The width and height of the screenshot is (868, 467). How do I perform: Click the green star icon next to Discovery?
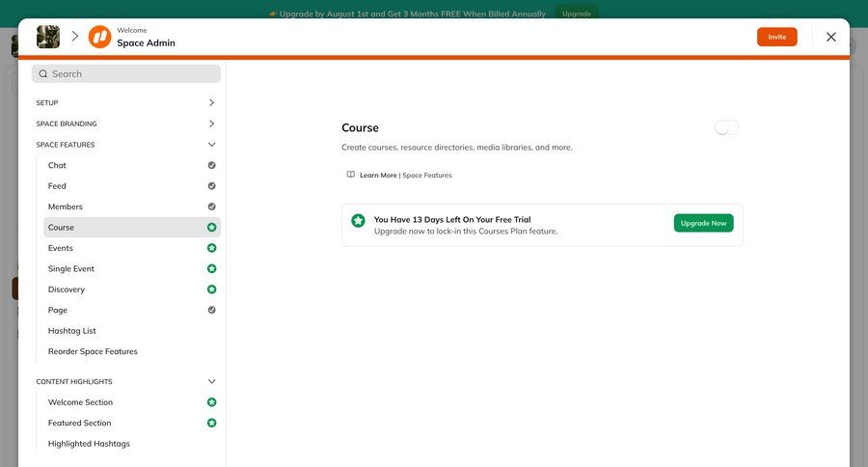211,289
